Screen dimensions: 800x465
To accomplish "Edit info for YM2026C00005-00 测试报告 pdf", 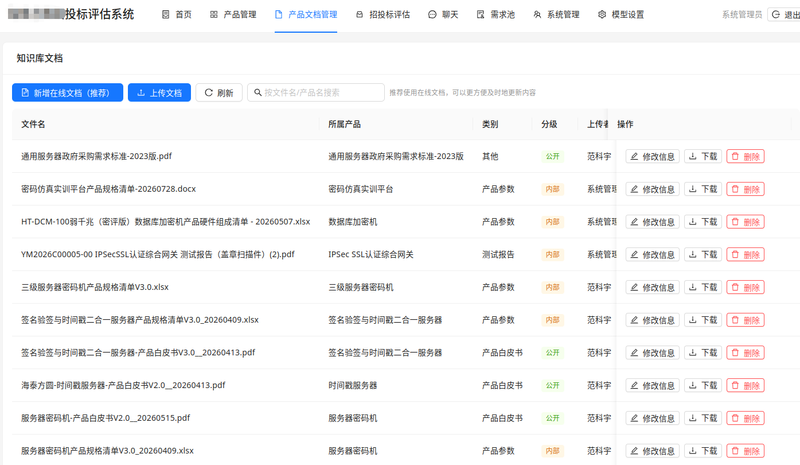I will tap(653, 254).
